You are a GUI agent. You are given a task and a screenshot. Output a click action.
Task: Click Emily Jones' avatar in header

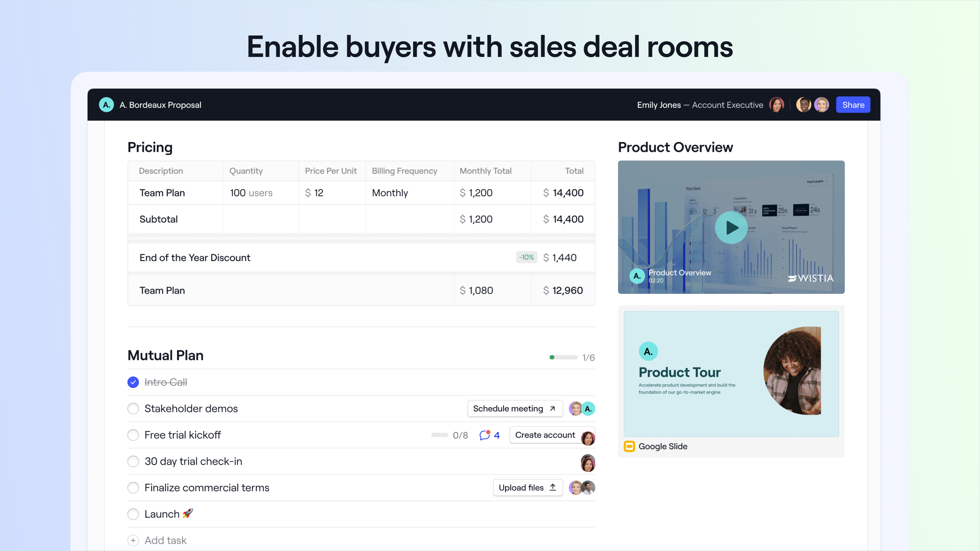click(776, 105)
